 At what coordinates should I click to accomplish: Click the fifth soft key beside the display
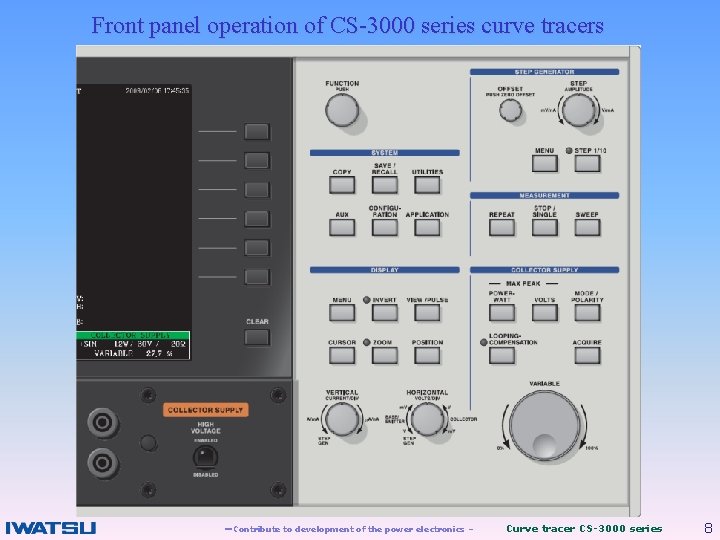point(257,248)
